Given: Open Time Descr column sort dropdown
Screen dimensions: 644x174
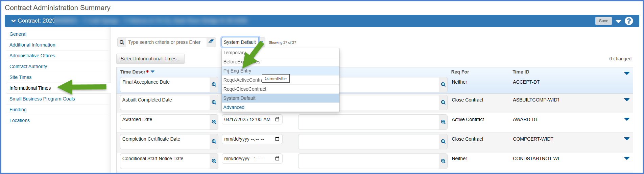Looking at the screenshot, I should pos(152,72).
